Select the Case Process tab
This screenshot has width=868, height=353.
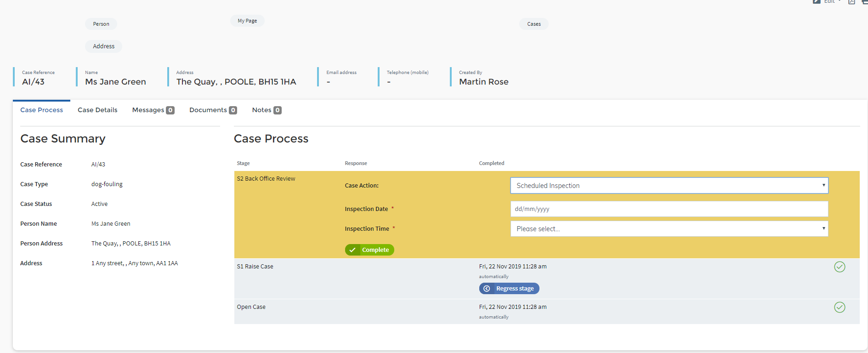pyautogui.click(x=41, y=110)
